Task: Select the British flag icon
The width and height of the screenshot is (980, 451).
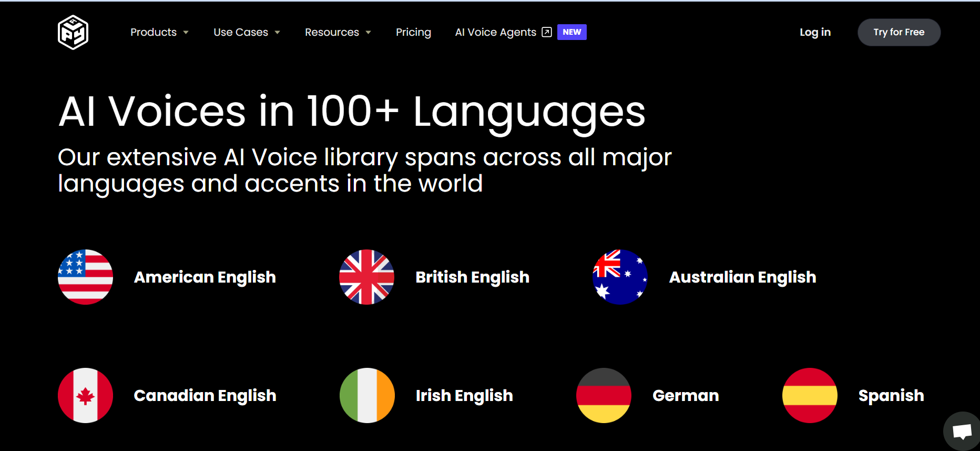Action: [x=366, y=277]
